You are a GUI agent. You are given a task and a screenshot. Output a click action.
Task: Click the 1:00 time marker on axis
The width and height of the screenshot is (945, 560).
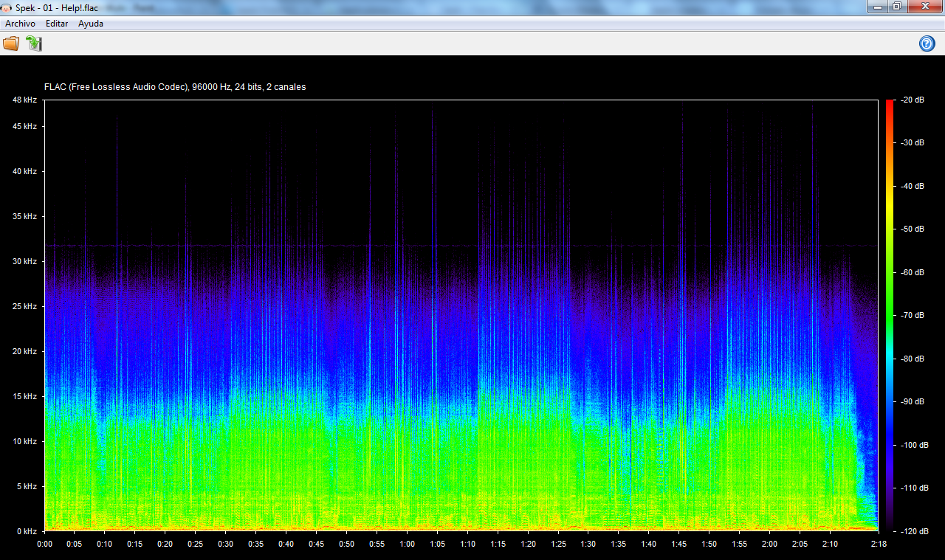[x=407, y=544]
